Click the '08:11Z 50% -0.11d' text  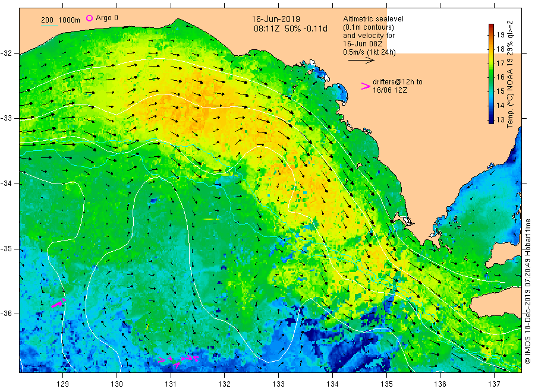tap(290, 29)
